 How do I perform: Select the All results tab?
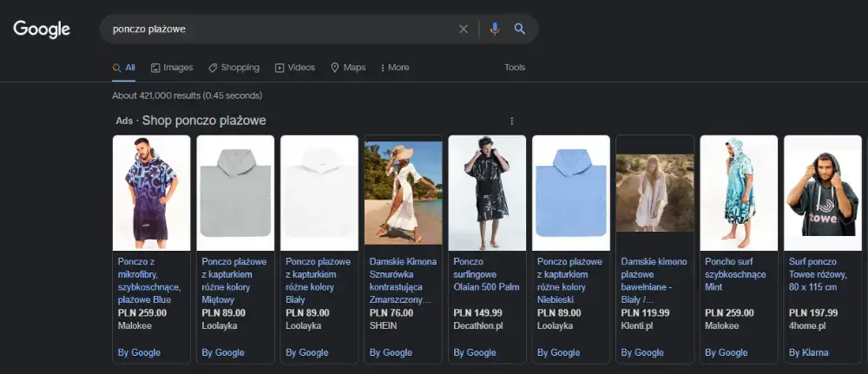pyautogui.click(x=123, y=68)
